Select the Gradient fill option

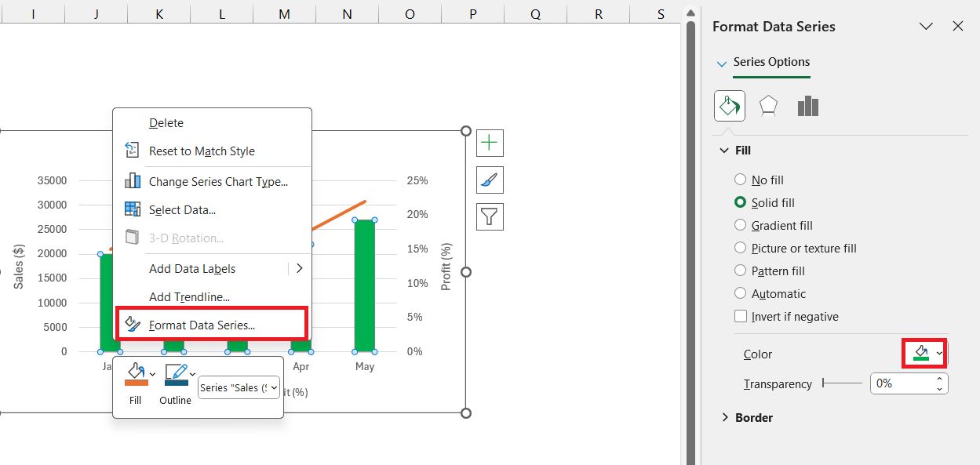(x=740, y=225)
